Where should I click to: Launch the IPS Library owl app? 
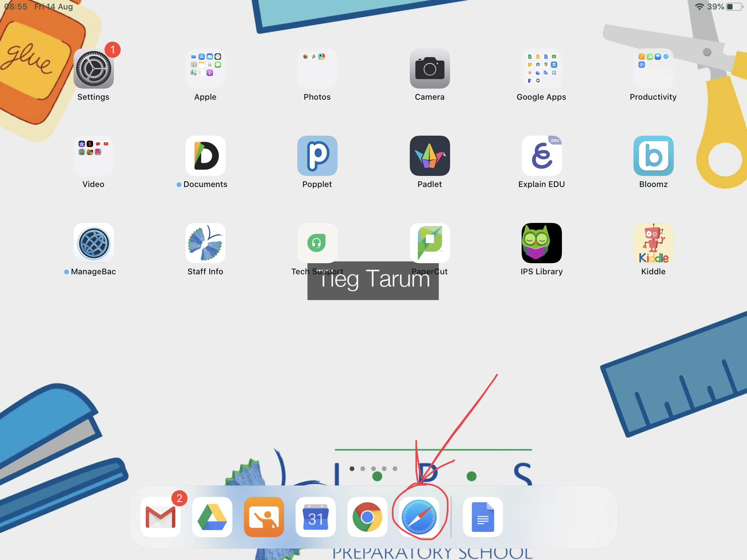click(541, 243)
